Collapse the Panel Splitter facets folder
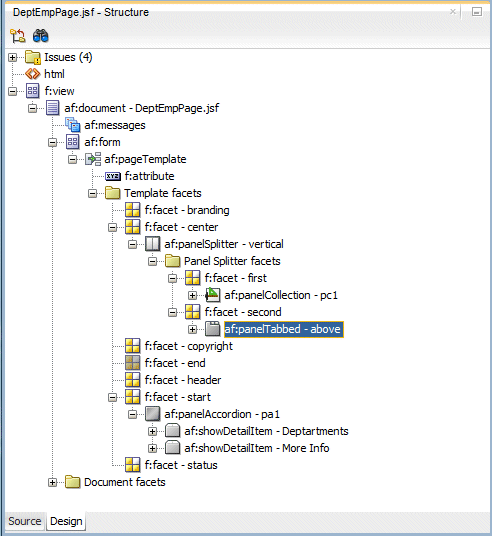The width and height of the screenshot is (492, 536). pyautogui.click(x=152, y=262)
